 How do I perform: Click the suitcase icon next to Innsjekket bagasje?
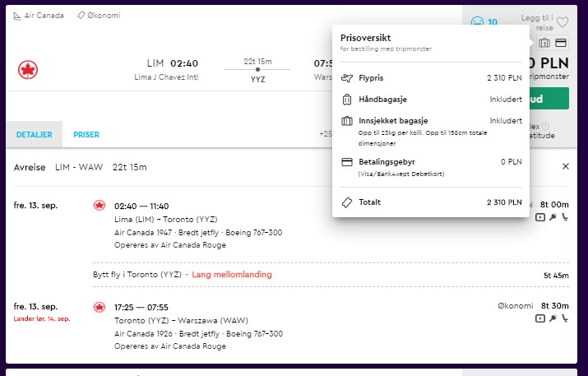(x=347, y=121)
